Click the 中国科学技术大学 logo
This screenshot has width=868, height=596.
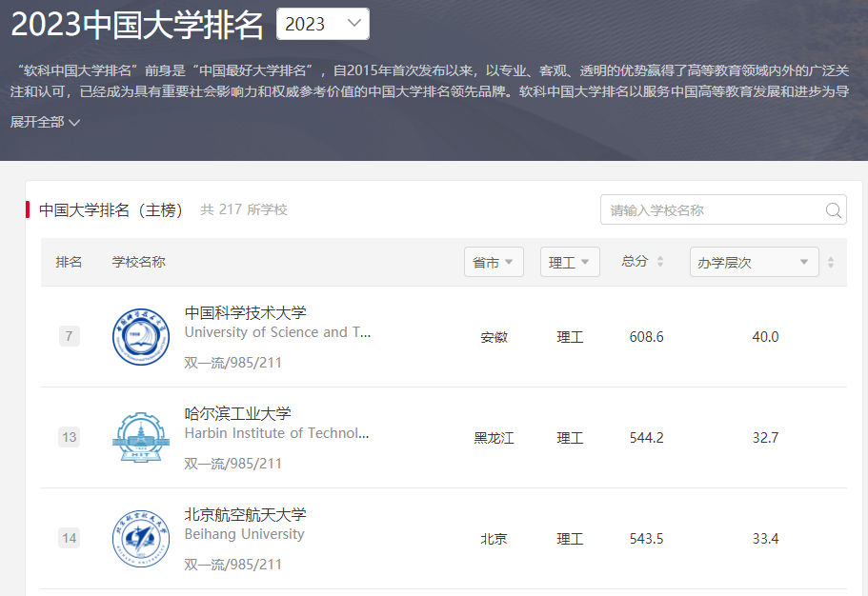pos(141,336)
